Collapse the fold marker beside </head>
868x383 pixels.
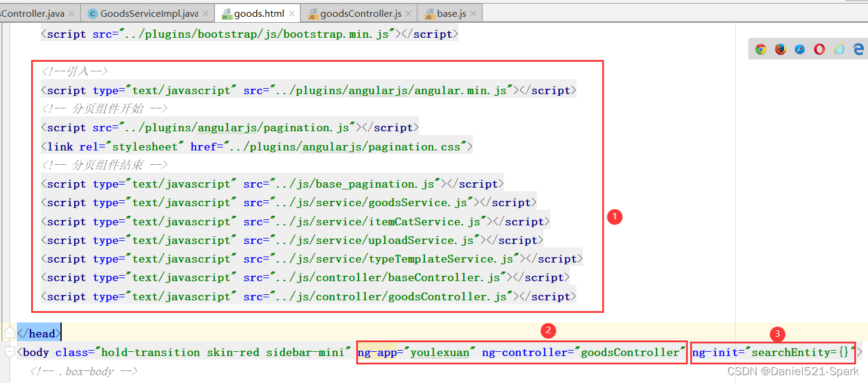9,333
